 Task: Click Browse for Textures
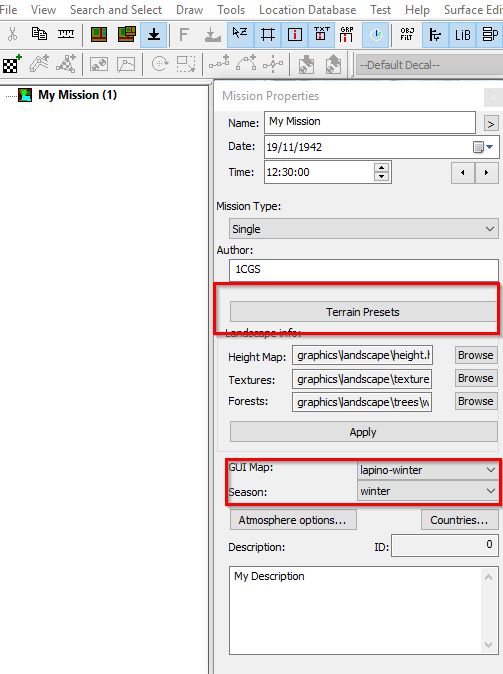(475, 378)
